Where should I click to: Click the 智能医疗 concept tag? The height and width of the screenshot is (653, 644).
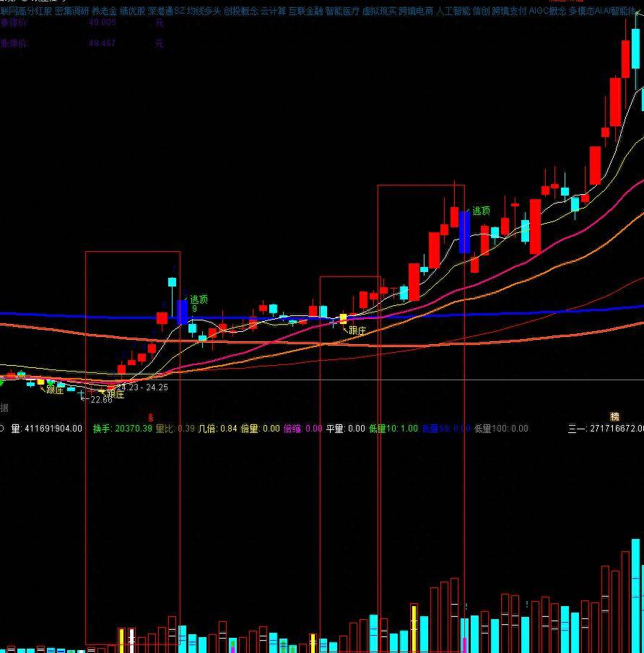[342, 12]
